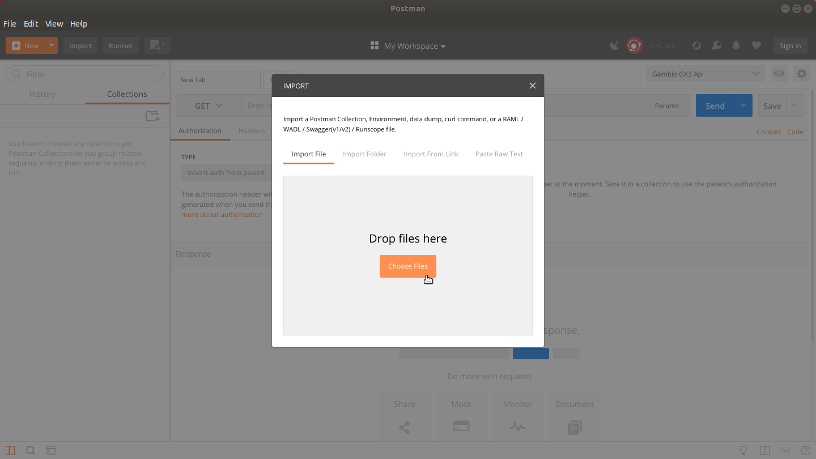
Task: Open the Paste Raw Text tab
Action: [x=498, y=154]
